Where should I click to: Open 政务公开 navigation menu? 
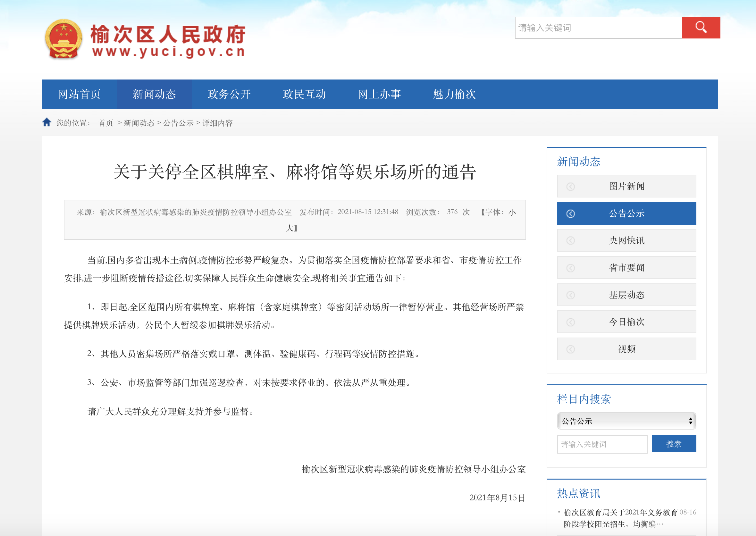point(229,94)
